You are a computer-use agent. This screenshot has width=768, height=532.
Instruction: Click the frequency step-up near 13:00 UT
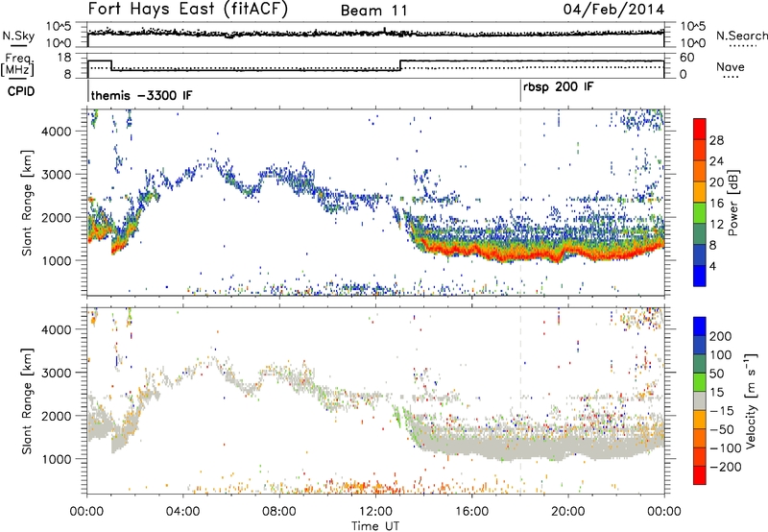[400, 65]
